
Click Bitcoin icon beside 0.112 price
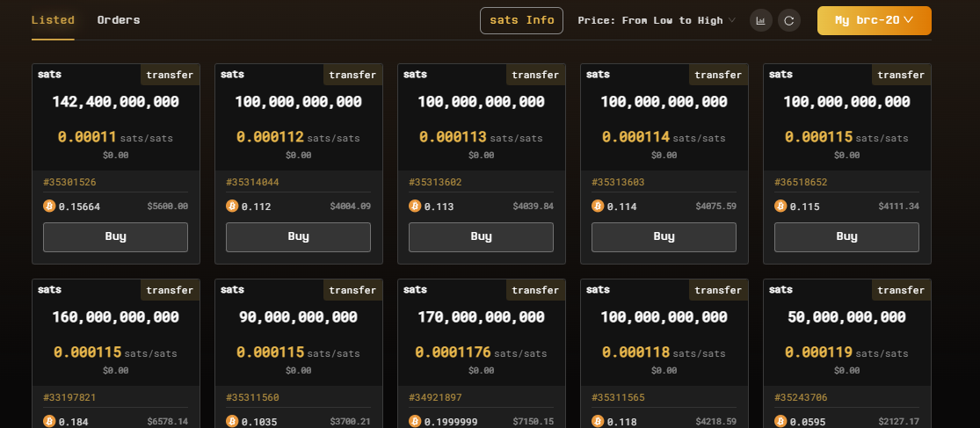232,207
